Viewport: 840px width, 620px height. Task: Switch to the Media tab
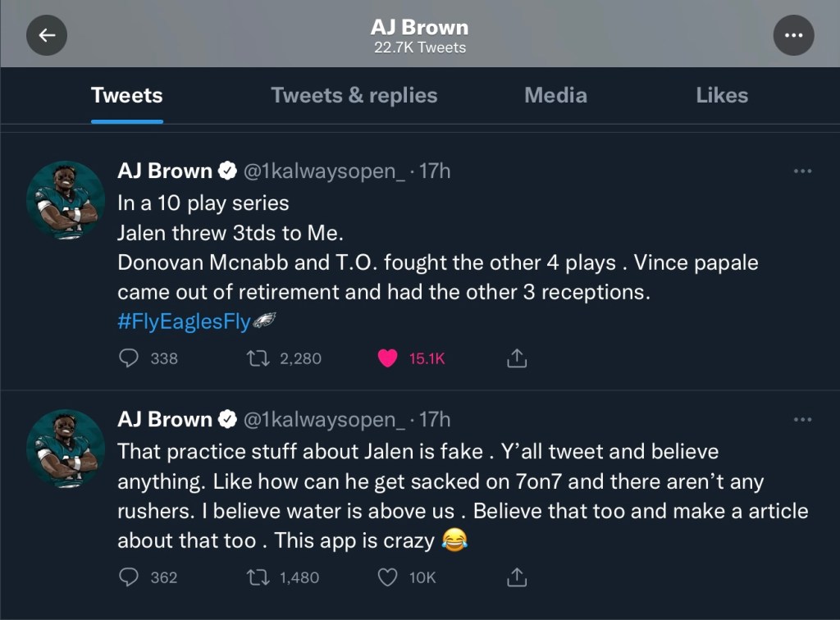click(555, 95)
